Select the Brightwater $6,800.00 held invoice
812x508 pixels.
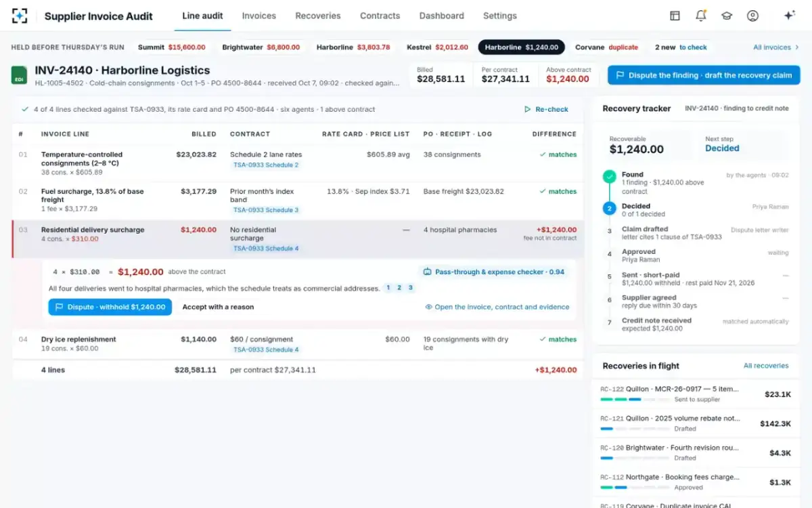[x=261, y=47]
